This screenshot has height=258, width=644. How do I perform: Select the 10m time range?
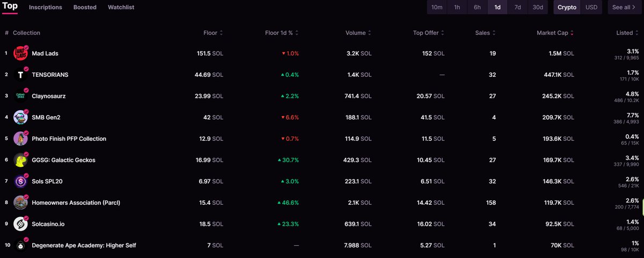click(437, 8)
